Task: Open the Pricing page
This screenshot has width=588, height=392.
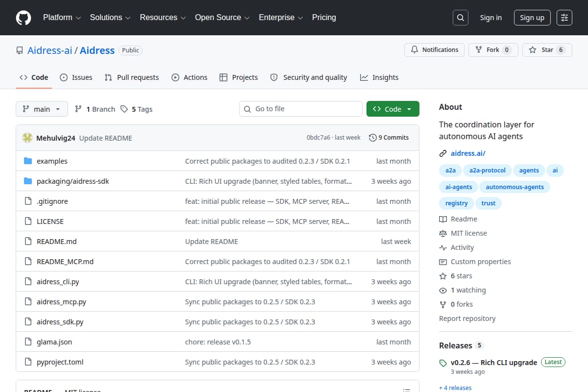Action: point(324,18)
